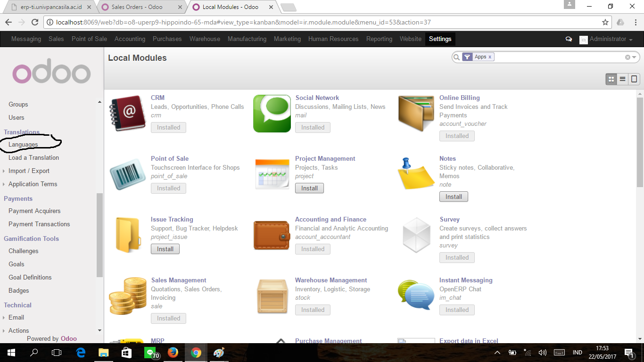Open Languages in the sidebar

coord(23,144)
